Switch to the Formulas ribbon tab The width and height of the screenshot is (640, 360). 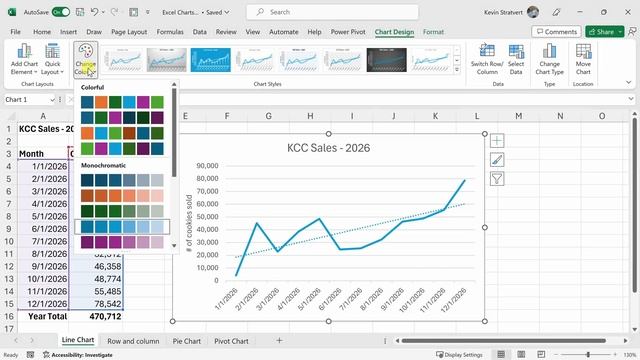coord(170,31)
